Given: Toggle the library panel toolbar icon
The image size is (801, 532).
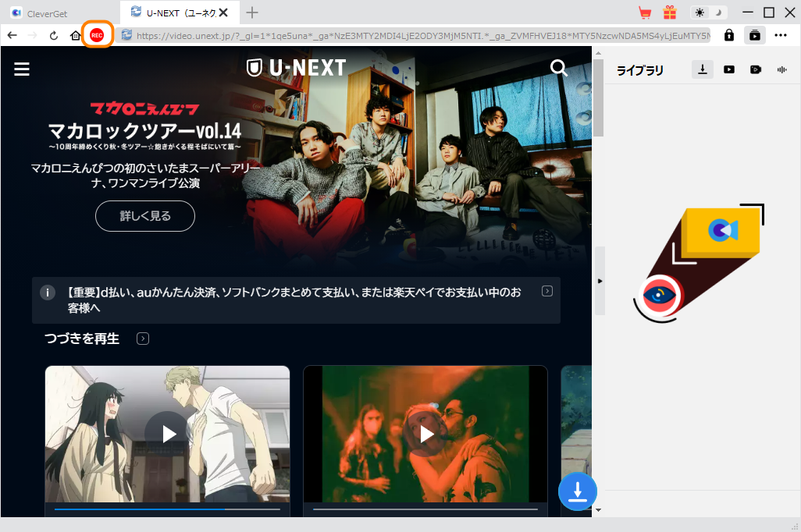Looking at the screenshot, I should click(754, 35).
